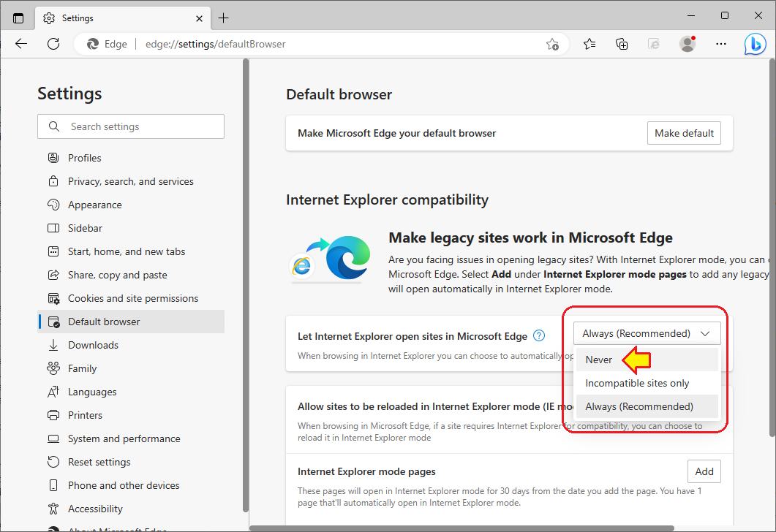Click the Sidebar panel icon

[x=53, y=228]
